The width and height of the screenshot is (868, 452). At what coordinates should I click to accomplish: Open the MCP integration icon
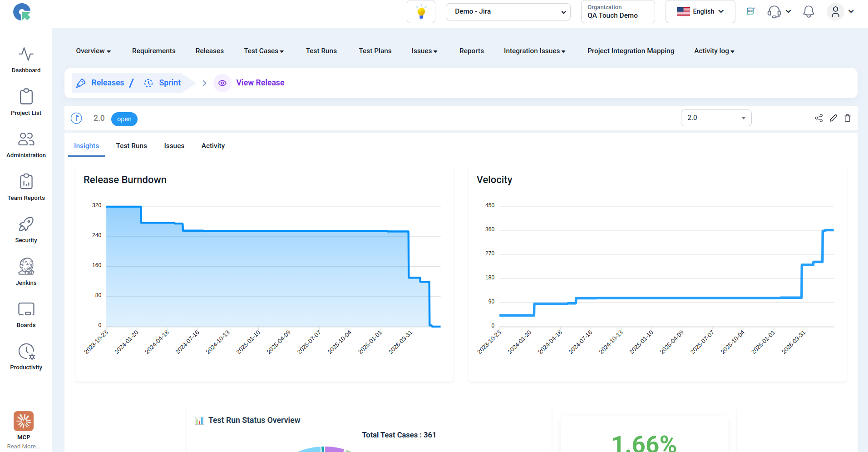pos(24,421)
